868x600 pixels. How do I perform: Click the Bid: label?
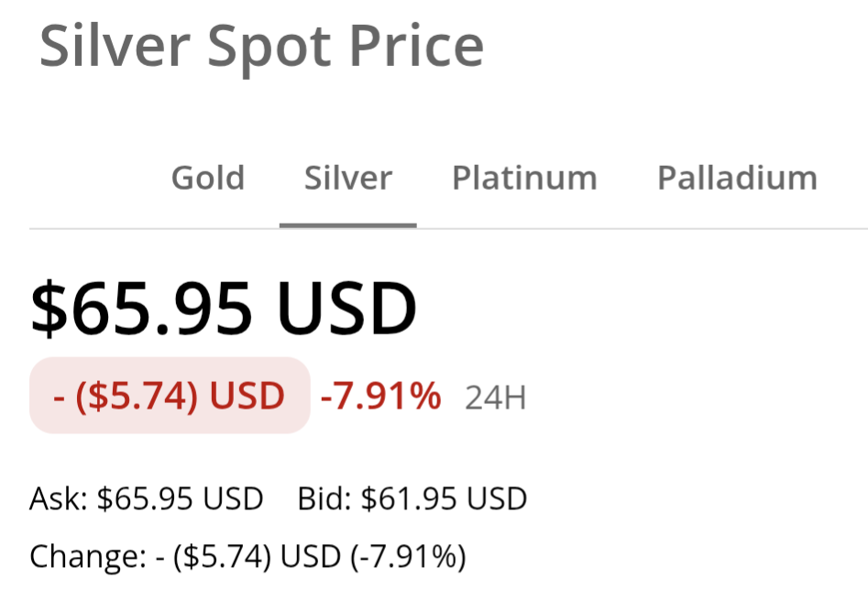(324, 499)
